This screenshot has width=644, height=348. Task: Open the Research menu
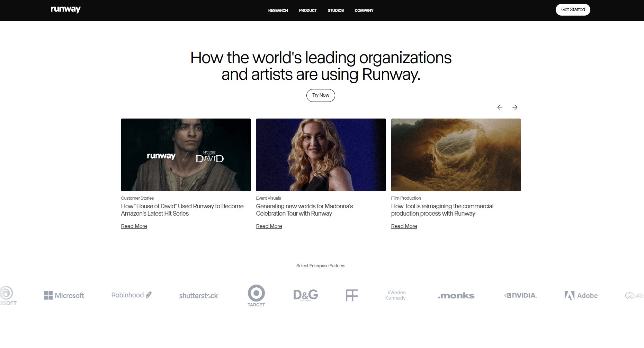pyautogui.click(x=278, y=10)
